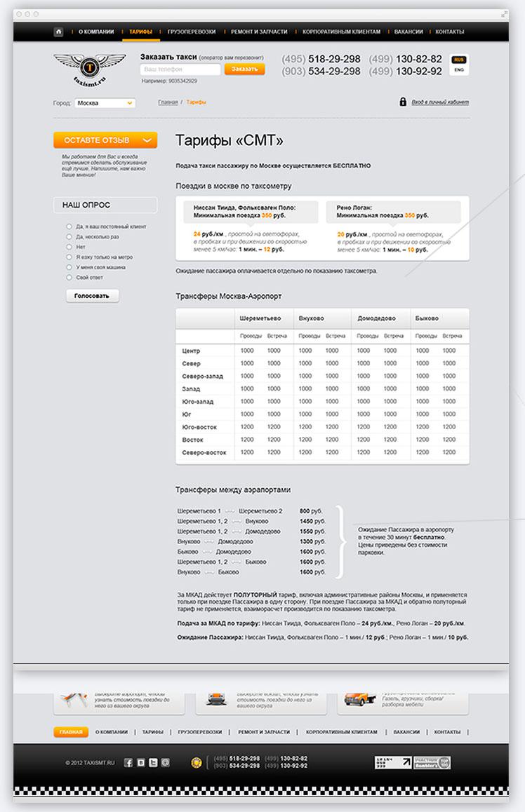Focus the 'Ваш телефон' input field
525x812 pixels.
click(x=180, y=69)
